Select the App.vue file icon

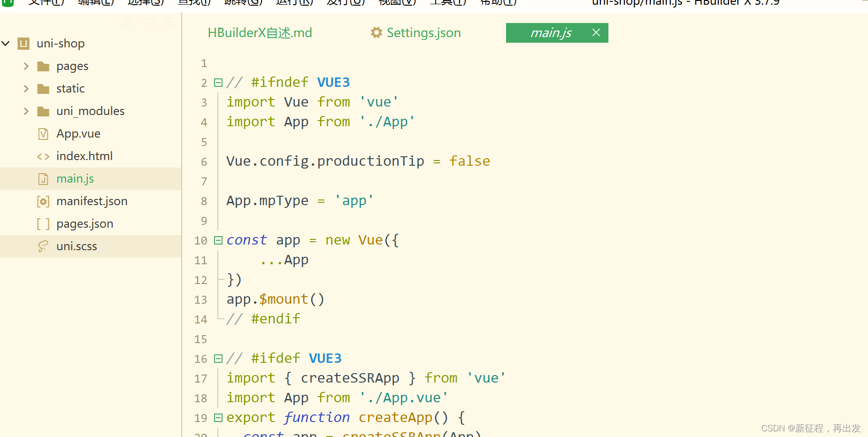43,134
